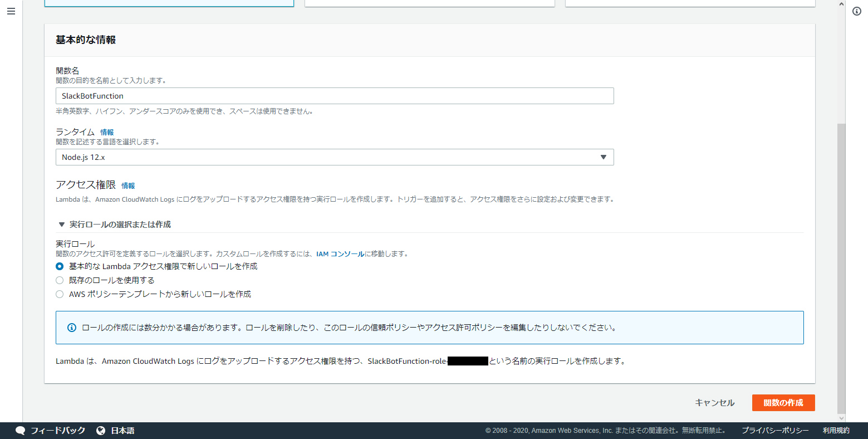Image resolution: width=868 pixels, height=439 pixels.
Task: Click the scrollbar down arrow
Action: (841, 418)
